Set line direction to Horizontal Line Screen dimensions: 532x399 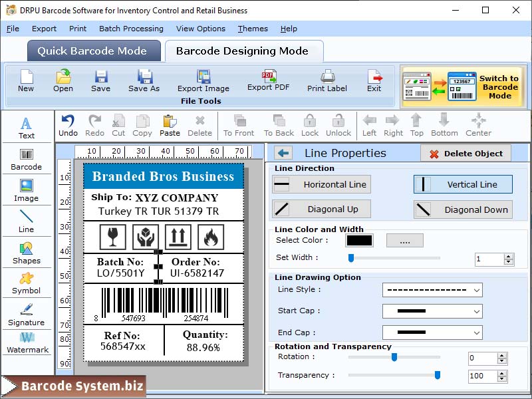[321, 184]
